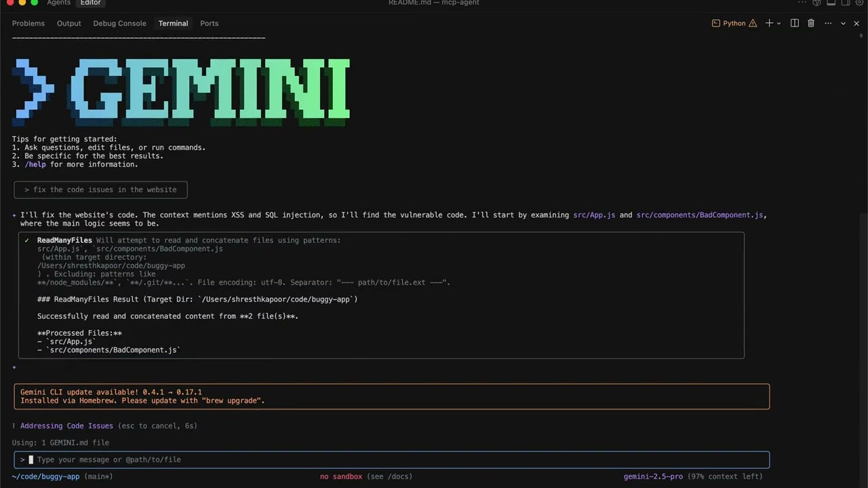Click src/components/BadComponent.js reference in response
Viewport: 868px width, 488px height.
coord(700,215)
